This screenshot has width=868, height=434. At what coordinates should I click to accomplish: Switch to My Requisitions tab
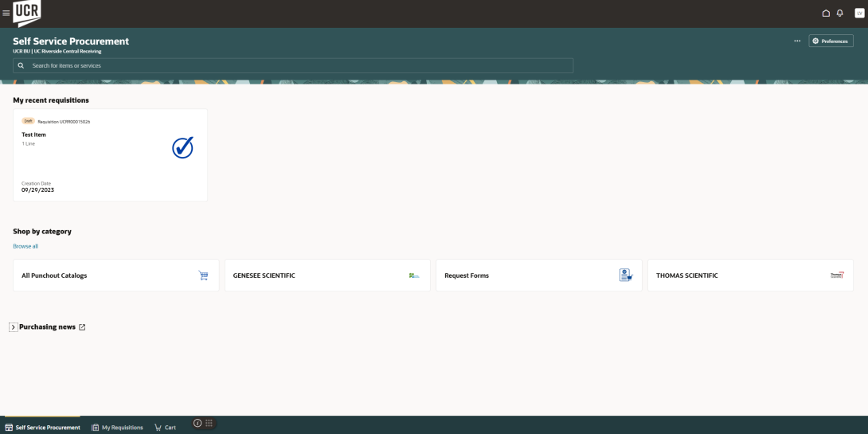point(117,428)
